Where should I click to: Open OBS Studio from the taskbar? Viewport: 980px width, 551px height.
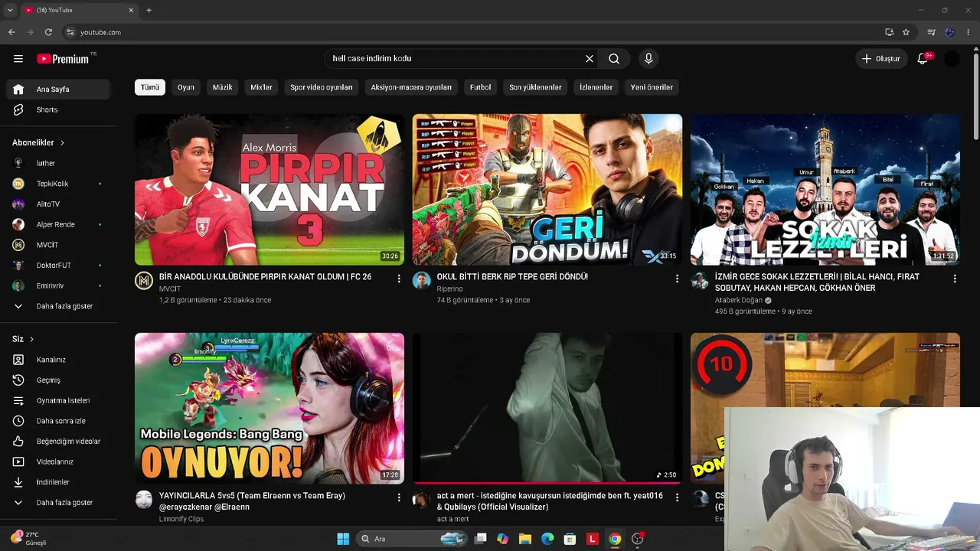[637, 539]
